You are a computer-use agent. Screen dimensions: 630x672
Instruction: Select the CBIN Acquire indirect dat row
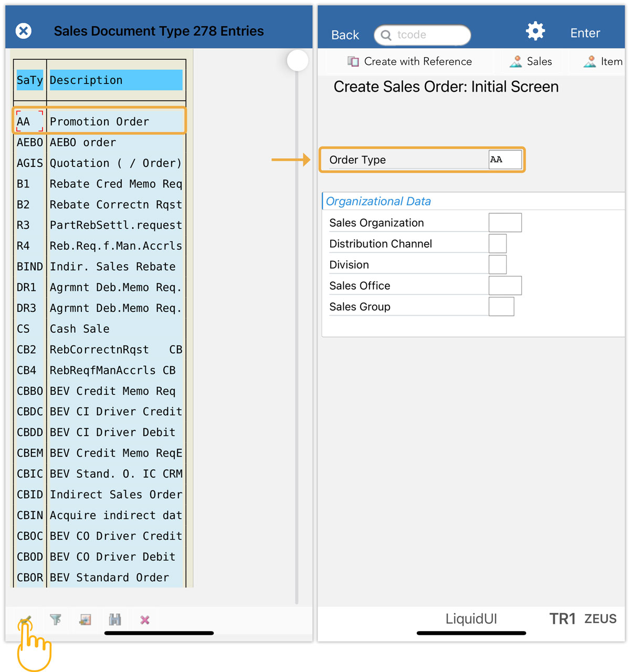pos(100,515)
